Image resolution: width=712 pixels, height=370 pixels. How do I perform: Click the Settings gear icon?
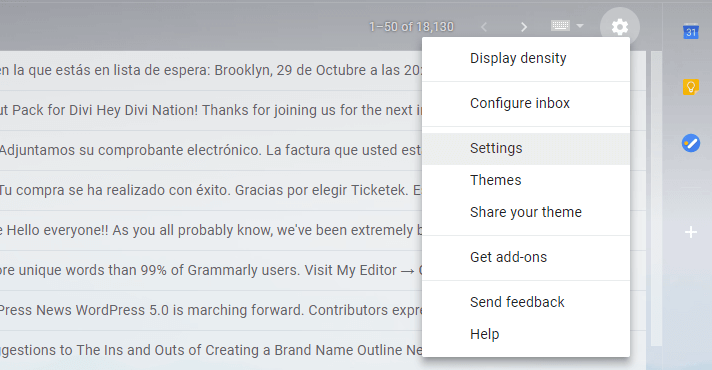(x=620, y=27)
